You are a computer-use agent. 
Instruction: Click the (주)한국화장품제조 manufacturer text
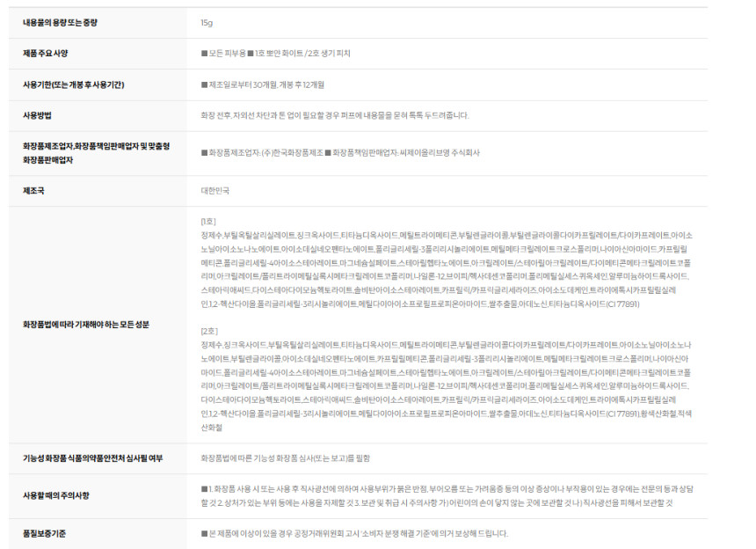click(292, 153)
